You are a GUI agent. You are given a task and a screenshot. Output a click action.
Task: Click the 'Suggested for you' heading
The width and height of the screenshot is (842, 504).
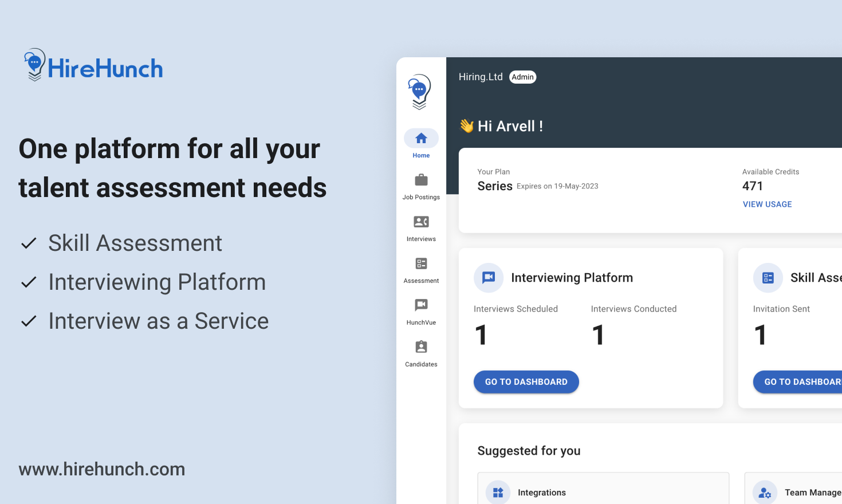pos(529,451)
